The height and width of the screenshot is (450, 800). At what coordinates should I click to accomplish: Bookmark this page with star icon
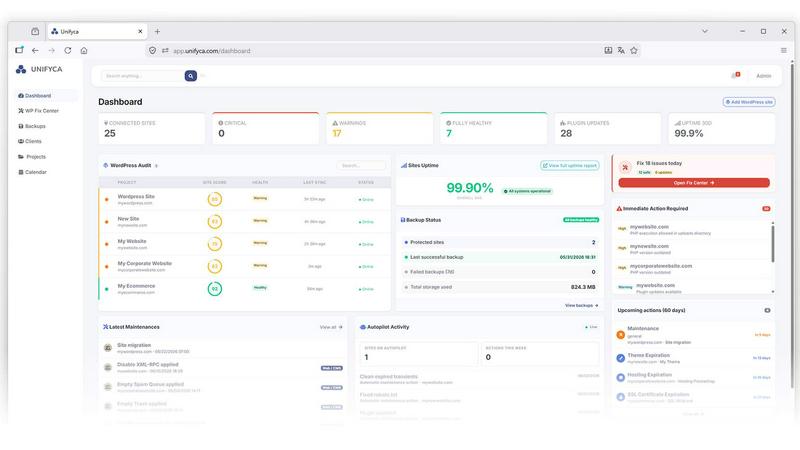click(634, 51)
